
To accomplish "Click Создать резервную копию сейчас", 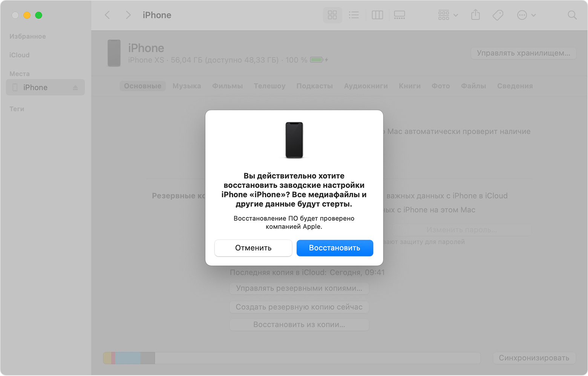I will tap(299, 307).
